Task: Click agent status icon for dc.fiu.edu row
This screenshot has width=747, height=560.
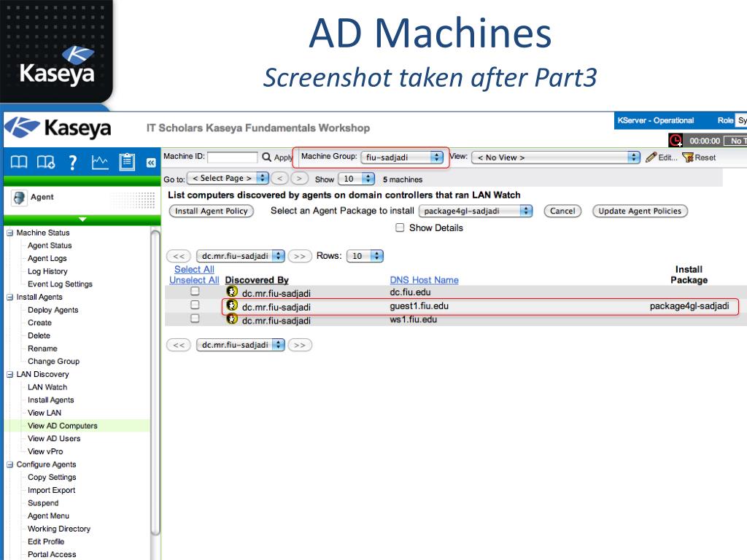Action: point(232,291)
